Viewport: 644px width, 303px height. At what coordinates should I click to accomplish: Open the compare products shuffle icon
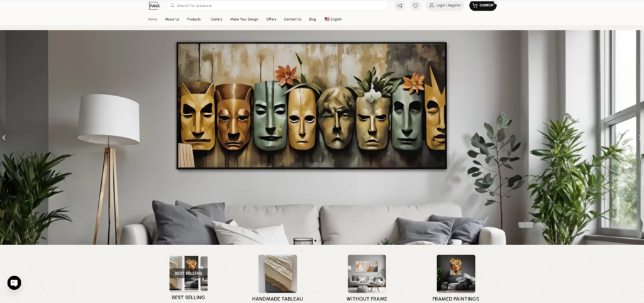[399, 5]
